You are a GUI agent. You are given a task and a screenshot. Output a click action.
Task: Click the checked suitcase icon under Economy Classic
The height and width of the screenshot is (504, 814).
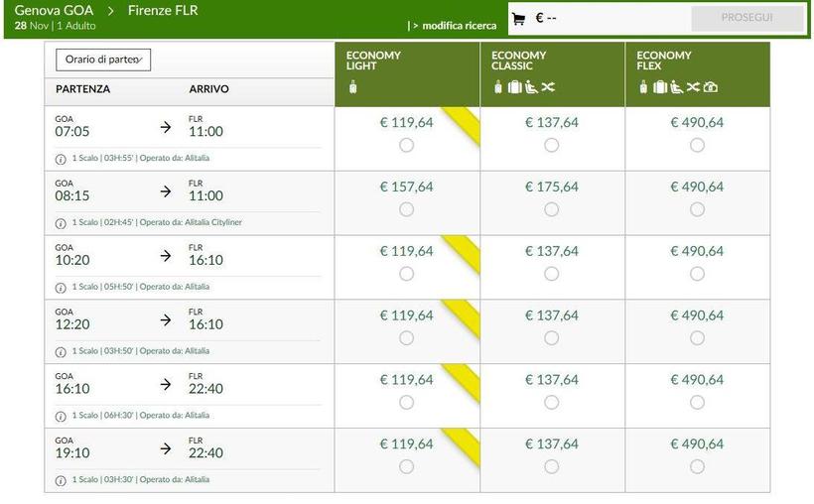514,87
